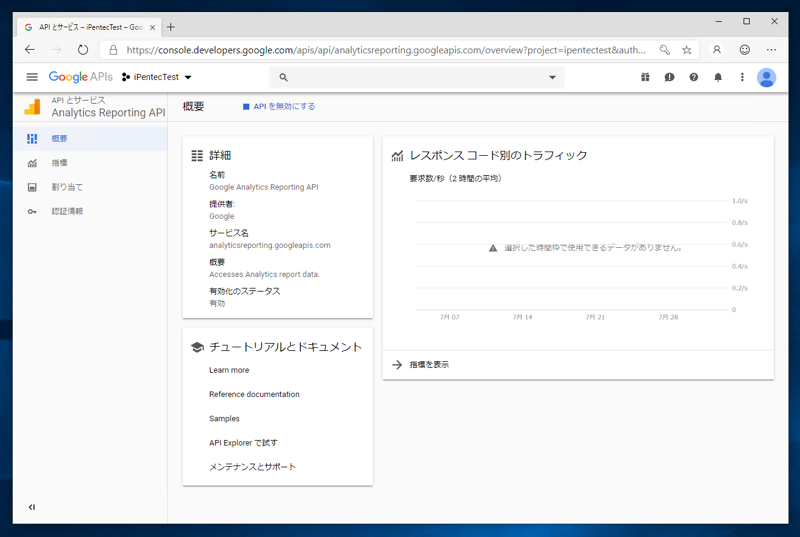
Task: Click the browser back arrow
Action: click(x=30, y=49)
